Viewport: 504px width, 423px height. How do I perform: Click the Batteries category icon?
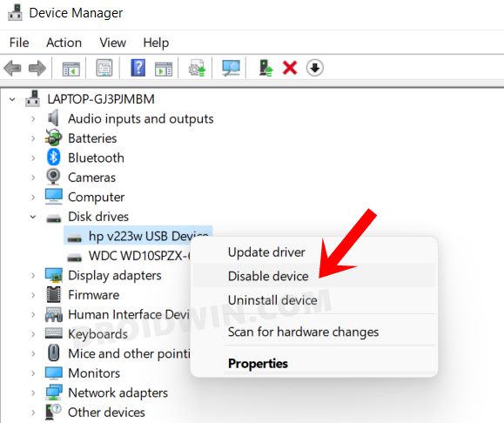[53, 138]
